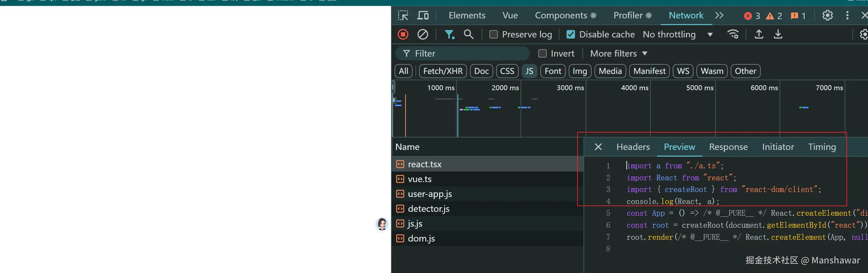Screen dimensions: 868x273
Task: Expand the More filters dropdown
Action: [619, 53]
